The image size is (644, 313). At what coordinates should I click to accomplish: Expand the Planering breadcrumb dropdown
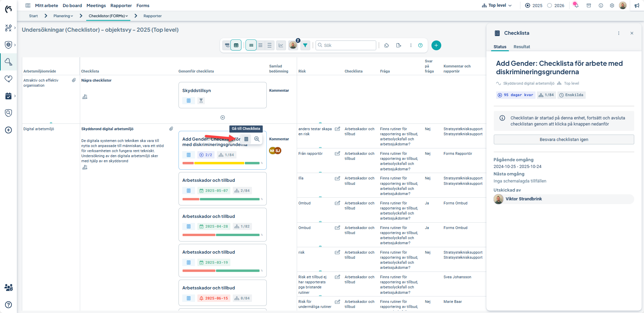[x=63, y=16]
